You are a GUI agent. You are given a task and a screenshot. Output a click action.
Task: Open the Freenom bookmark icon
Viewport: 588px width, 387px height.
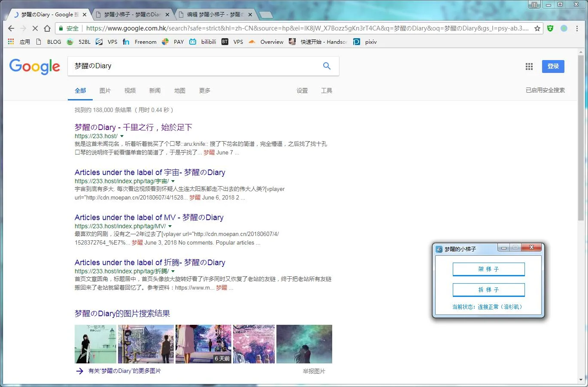coord(127,42)
